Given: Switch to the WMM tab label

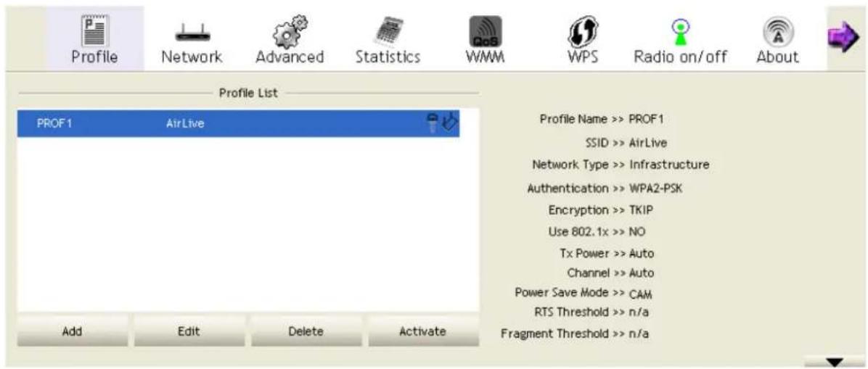Looking at the screenshot, I should (x=486, y=57).
